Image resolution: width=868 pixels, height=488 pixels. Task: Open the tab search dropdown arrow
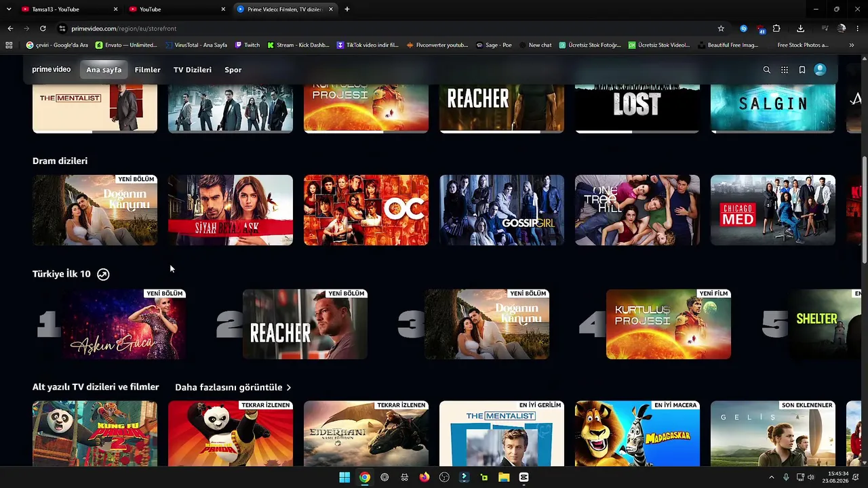pos(9,9)
